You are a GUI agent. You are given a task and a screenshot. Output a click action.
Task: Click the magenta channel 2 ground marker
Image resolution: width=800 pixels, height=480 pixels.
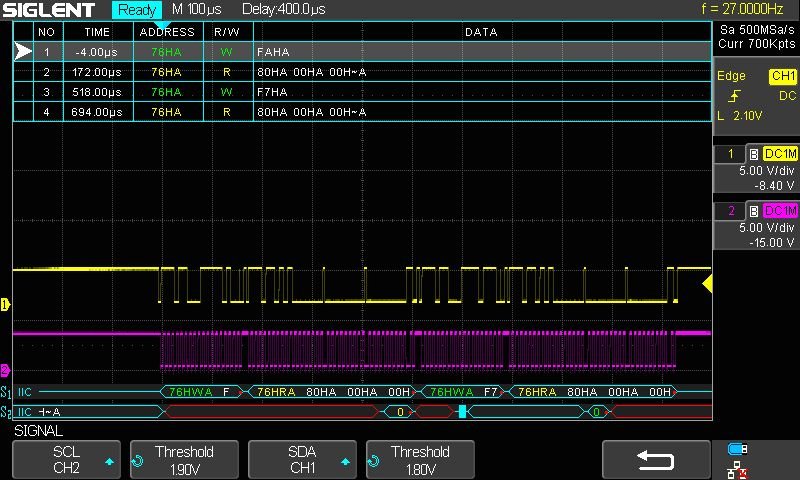[x=5, y=369]
